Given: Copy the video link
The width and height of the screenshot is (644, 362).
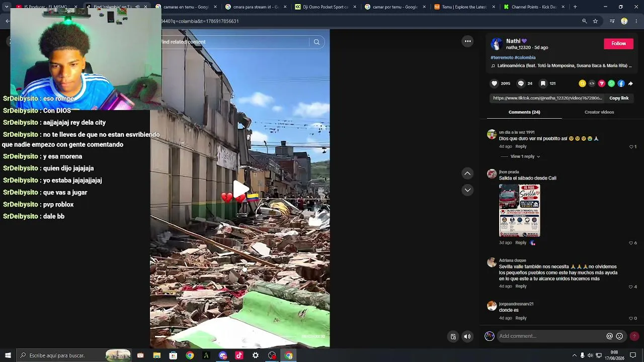Looking at the screenshot, I should pyautogui.click(x=619, y=98).
